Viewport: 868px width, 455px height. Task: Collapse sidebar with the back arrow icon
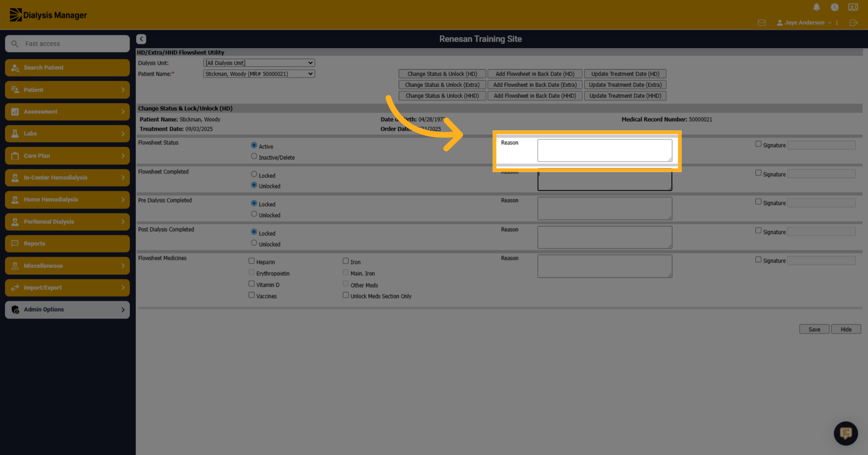[x=141, y=39]
